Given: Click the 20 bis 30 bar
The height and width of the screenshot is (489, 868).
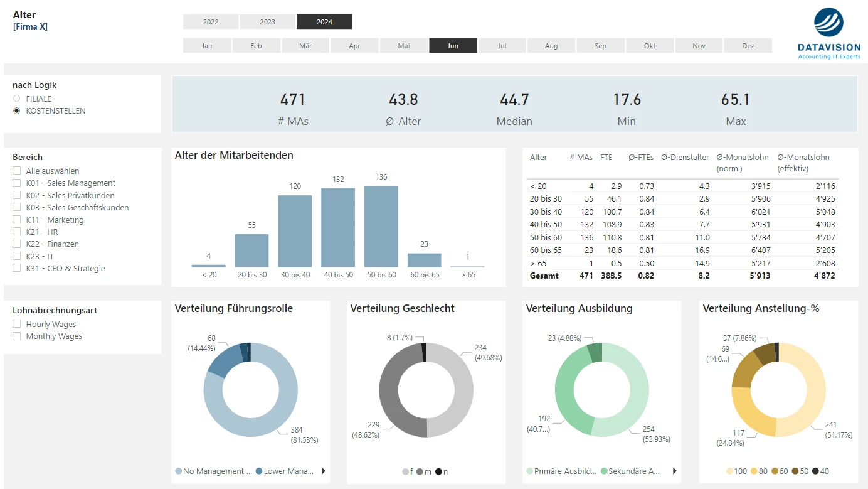Looking at the screenshot, I should tap(251, 251).
